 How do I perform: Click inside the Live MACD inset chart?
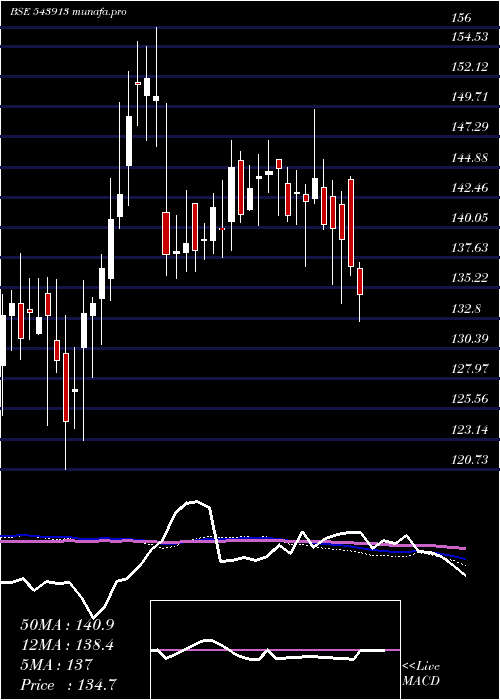pyautogui.click(x=275, y=650)
